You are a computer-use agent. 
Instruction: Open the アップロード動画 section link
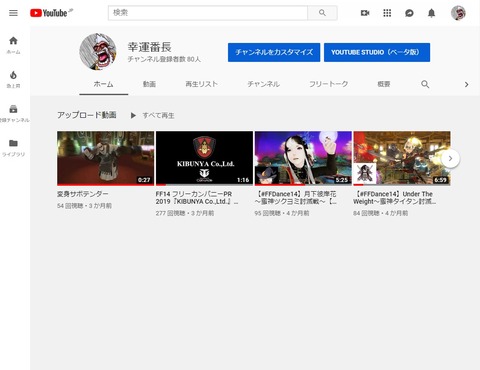[87, 115]
